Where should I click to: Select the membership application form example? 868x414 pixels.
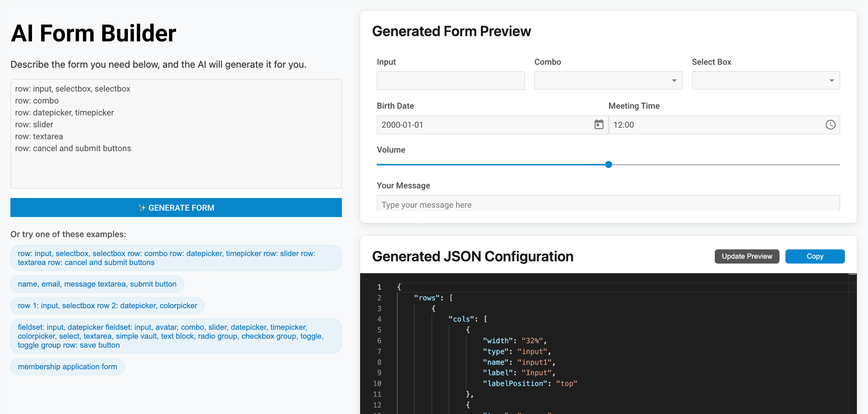click(68, 367)
